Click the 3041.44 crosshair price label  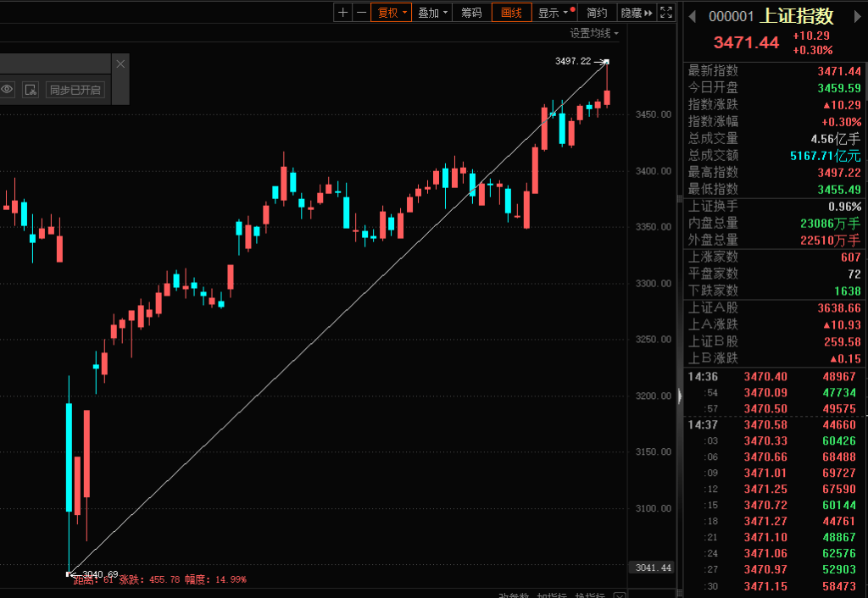[653, 568]
